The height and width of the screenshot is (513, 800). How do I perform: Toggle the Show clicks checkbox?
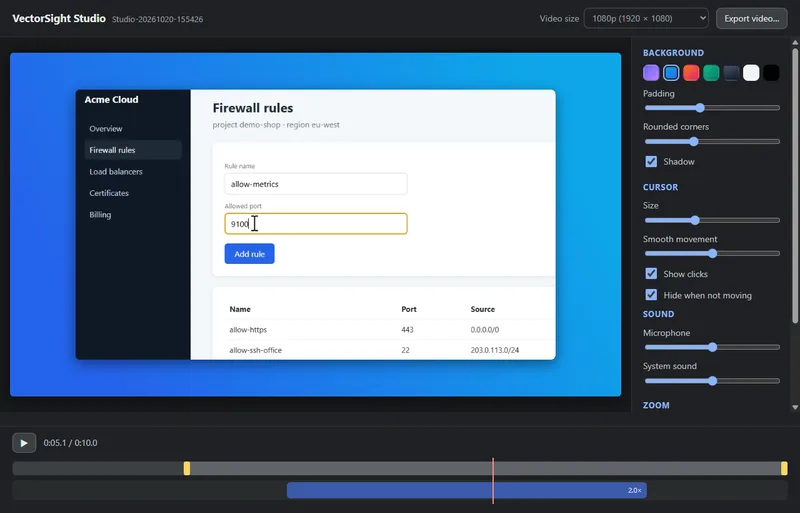(x=651, y=274)
